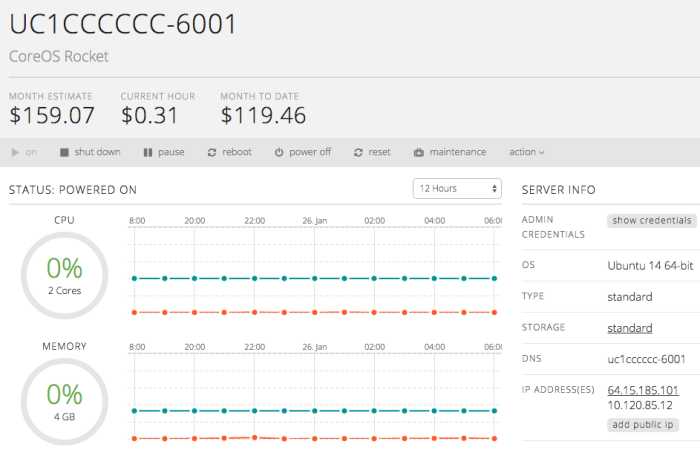This screenshot has height=450, width=700.
Task: Click the CPU 0% usage gauge
Action: pyautogui.click(x=64, y=273)
